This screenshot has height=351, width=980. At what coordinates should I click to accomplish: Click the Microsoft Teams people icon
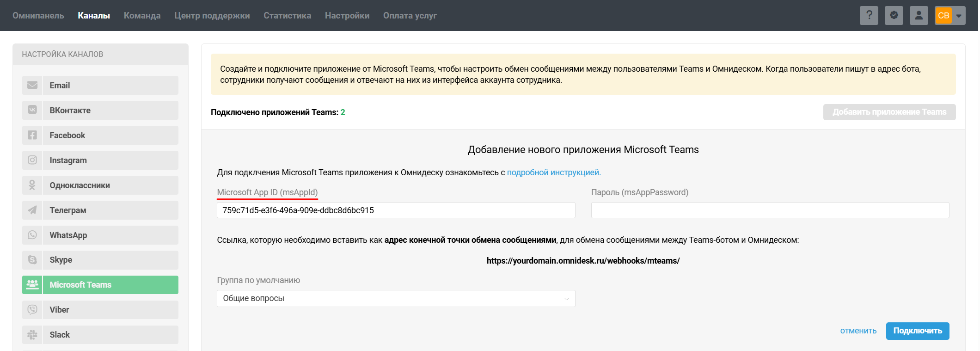click(32, 285)
